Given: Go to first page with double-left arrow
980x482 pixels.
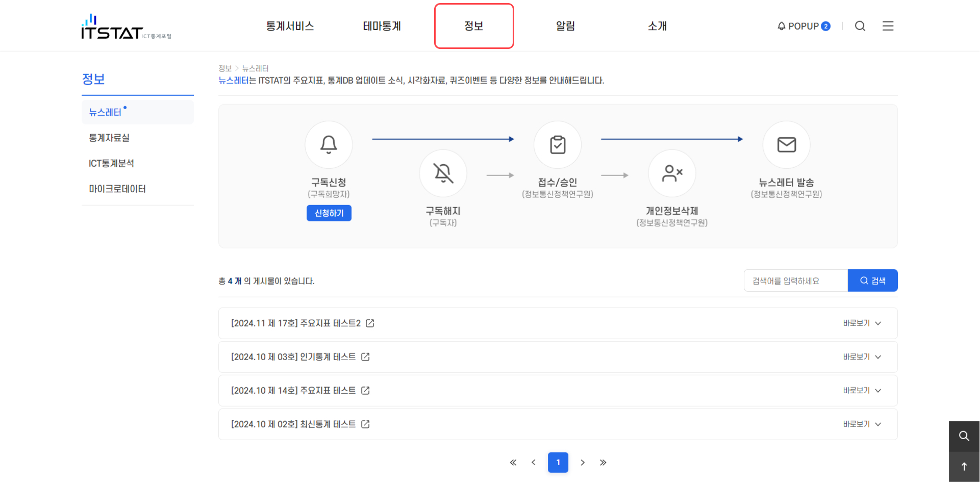Looking at the screenshot, I should (513, 463).
